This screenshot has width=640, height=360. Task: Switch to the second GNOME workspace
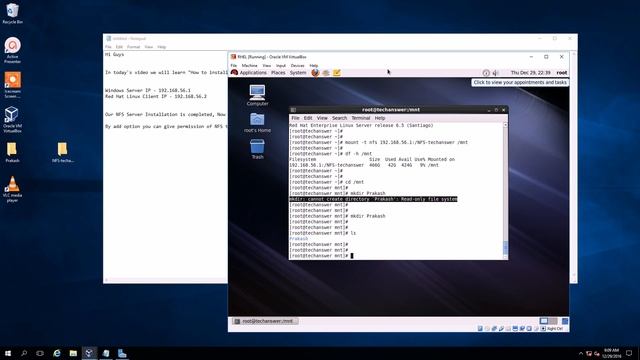tap(553, 321)
